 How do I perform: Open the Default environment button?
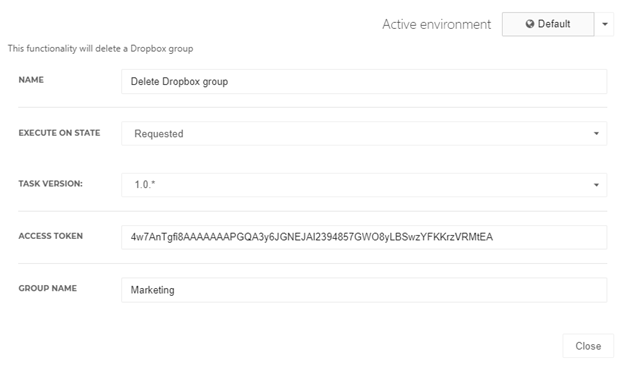pyautogui.click(x=548, y=24)
